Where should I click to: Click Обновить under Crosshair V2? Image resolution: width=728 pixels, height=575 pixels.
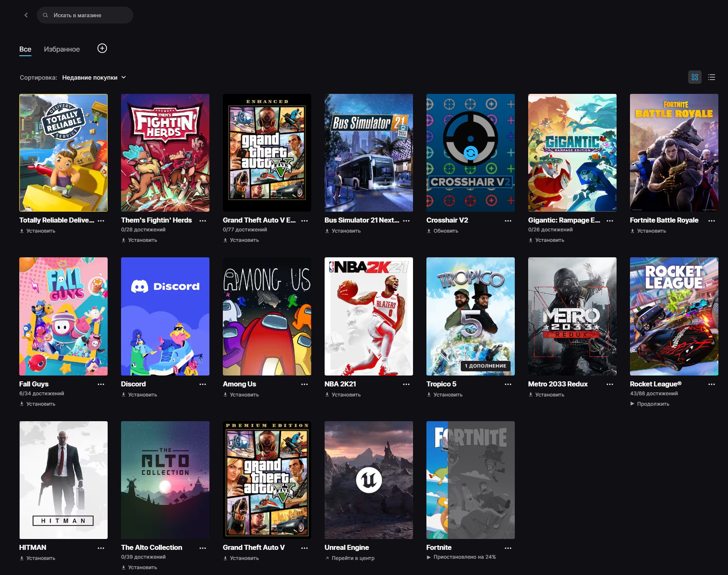445,231
